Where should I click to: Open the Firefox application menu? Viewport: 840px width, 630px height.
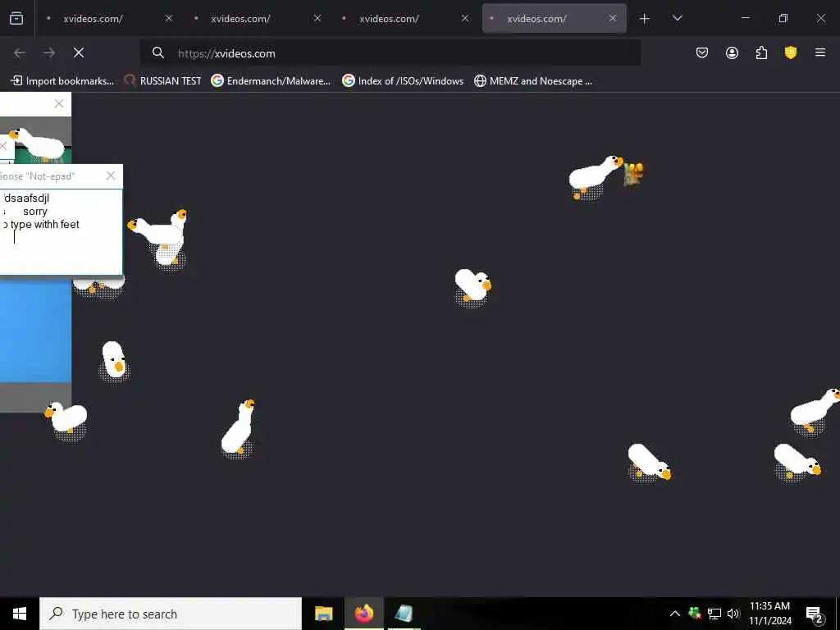[x=820, y=52]
